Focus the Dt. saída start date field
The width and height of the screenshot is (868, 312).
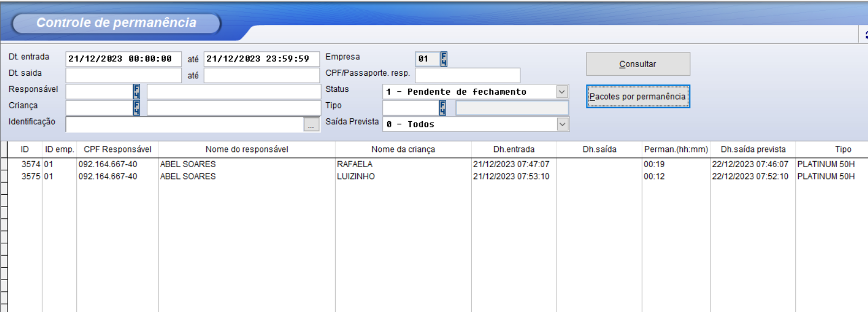123,75
